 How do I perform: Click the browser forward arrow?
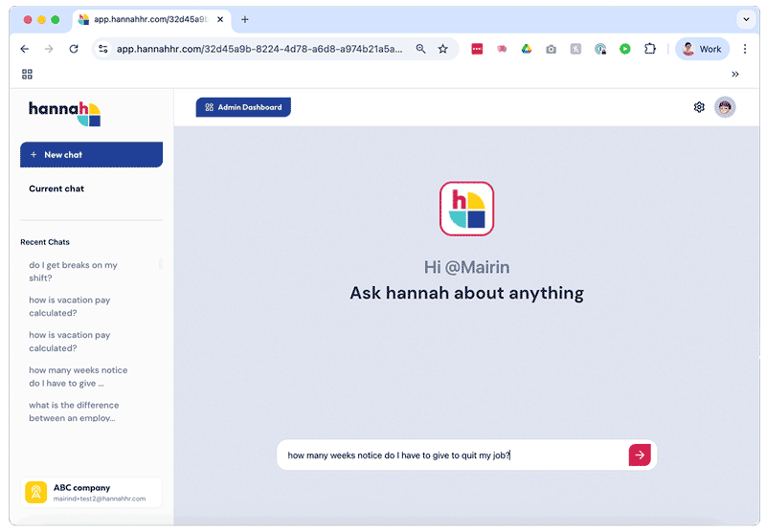click(x=49, y=49)
